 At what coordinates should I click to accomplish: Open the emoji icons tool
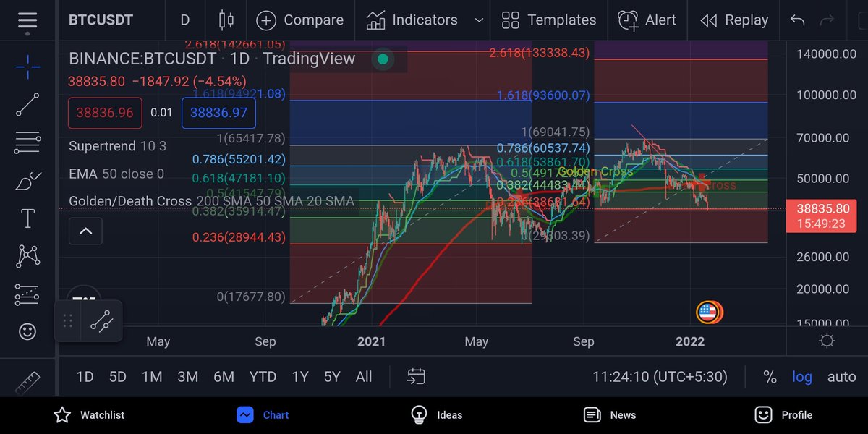(x=27, y=331)
